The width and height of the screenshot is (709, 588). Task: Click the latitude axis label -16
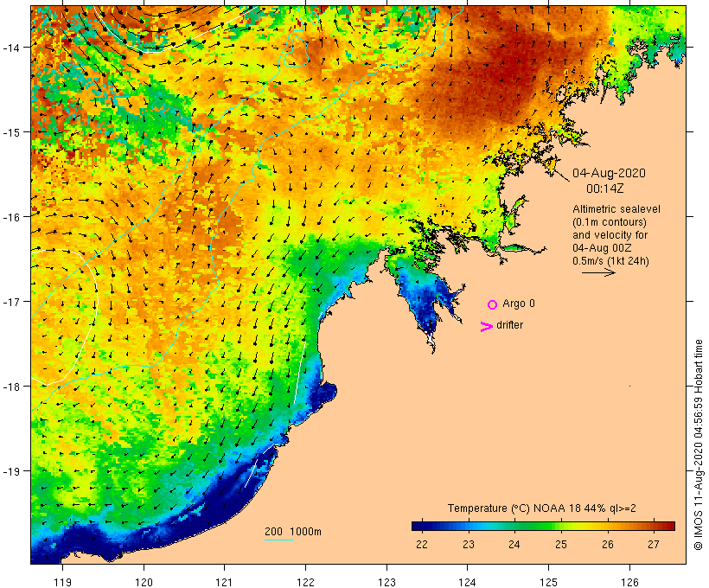pyautogui.click(x=11, y=217)
